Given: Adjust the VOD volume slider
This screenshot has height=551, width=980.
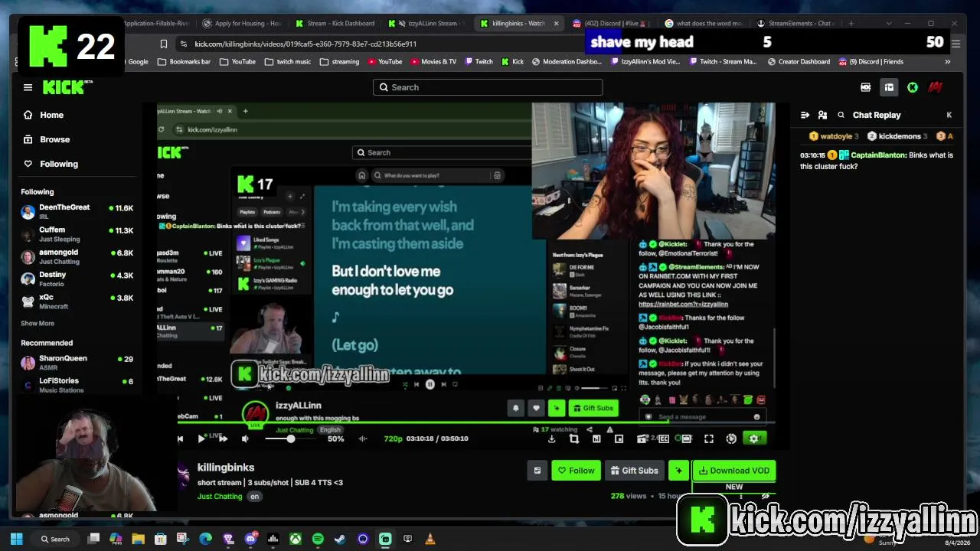Looking at the screenshot, I should (x=292, y=439).
